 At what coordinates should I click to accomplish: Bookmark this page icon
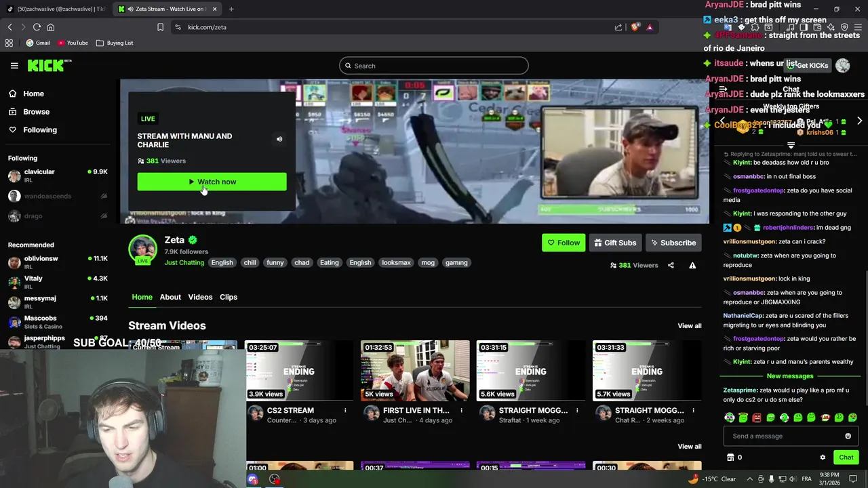[x=160, y=27]
